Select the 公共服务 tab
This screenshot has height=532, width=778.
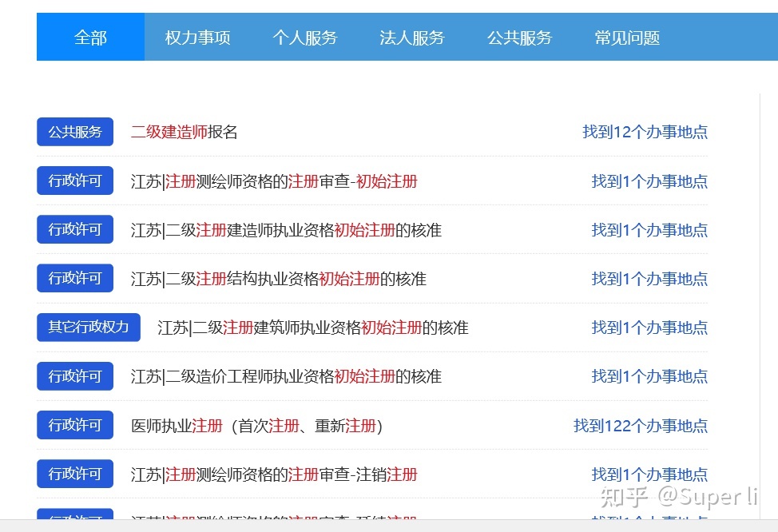518,37
